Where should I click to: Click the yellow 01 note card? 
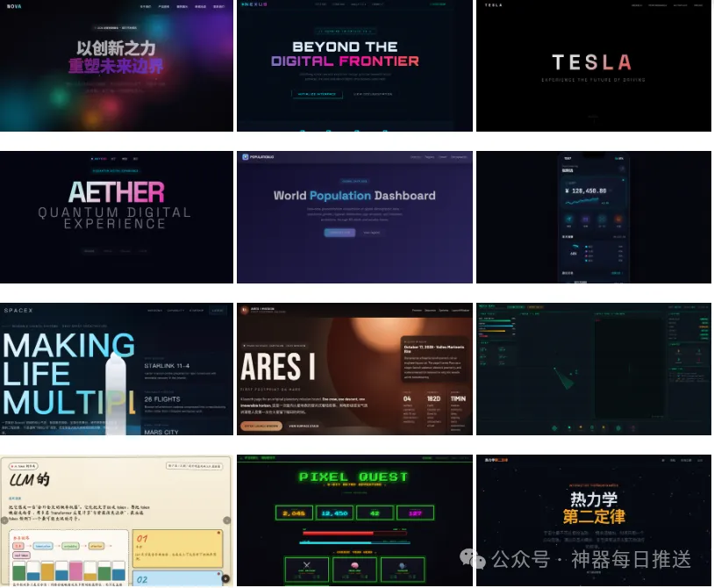pyautogui.click(x=177, y=549)
